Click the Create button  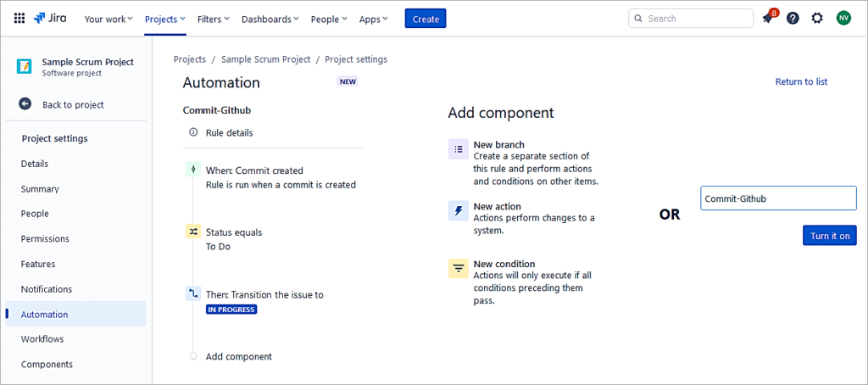[425, 19]
